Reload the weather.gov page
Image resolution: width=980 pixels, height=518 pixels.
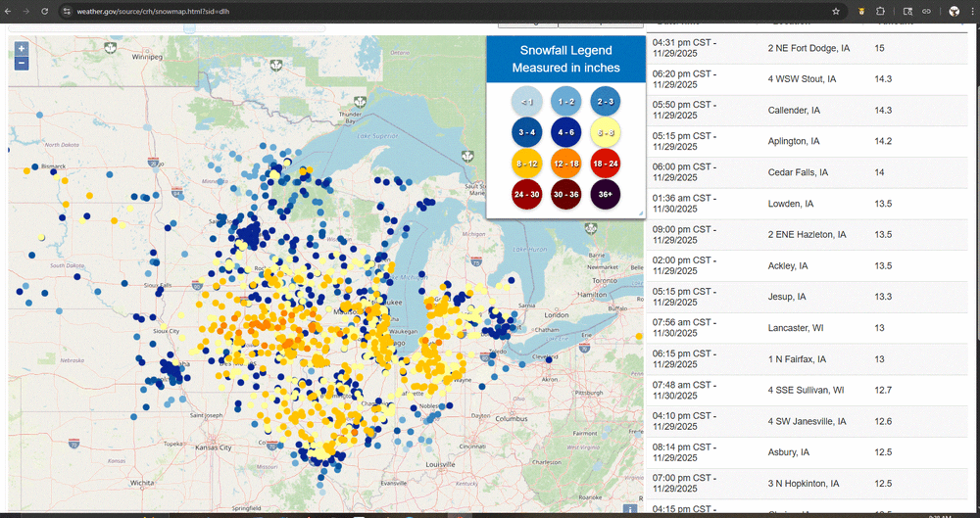pyautogui.click(x=43, y=11)
